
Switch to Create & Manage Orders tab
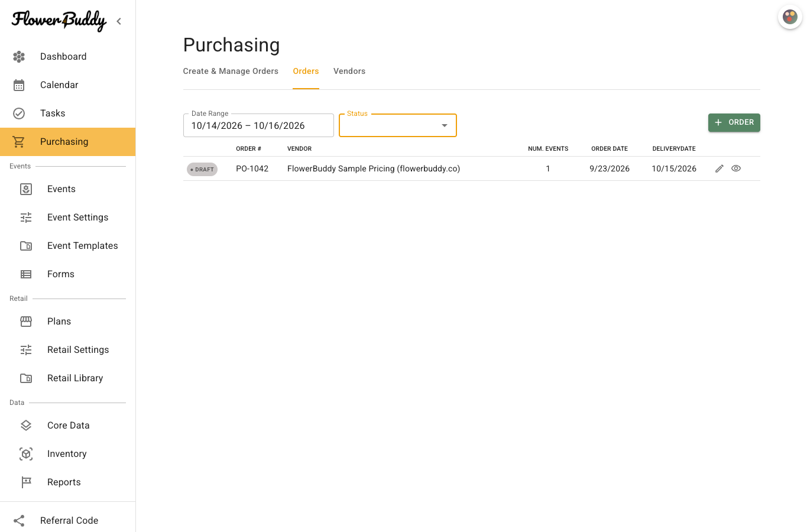[x=231, y=72]
